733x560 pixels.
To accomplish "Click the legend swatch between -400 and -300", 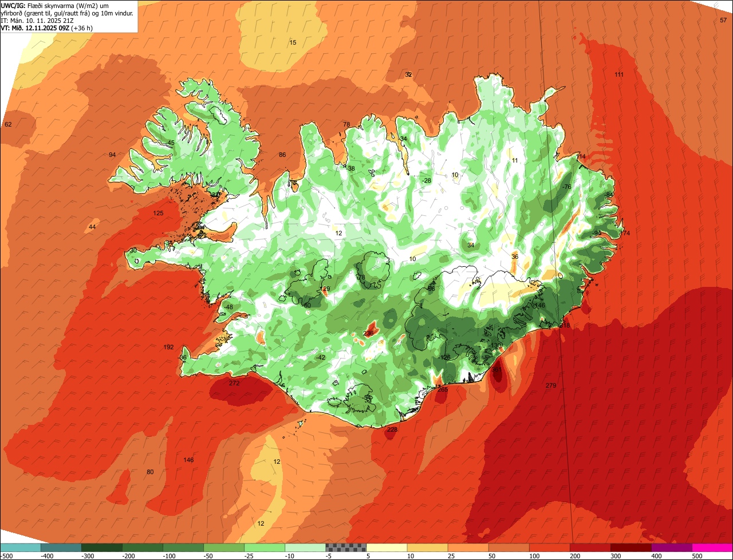I will [61, 547].
